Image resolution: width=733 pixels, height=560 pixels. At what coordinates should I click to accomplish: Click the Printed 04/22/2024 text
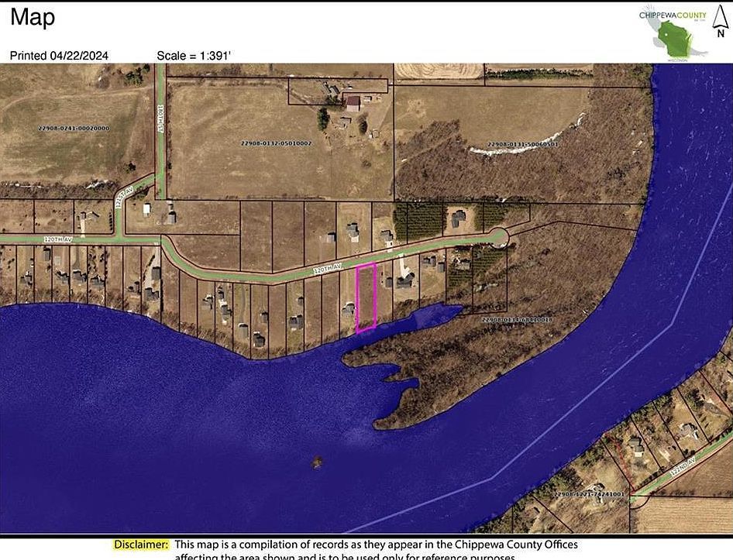pyautogui.click(x=58, y=55)
